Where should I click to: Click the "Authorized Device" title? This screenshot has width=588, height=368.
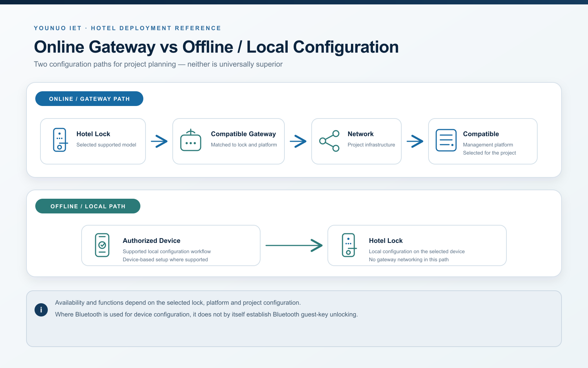[x=151, y=241]
